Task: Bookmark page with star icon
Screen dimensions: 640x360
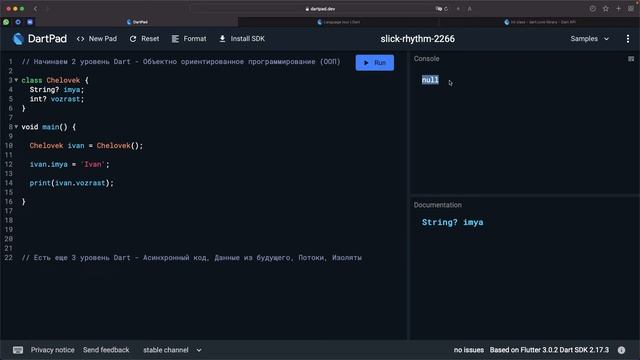Action: [606, 9]
